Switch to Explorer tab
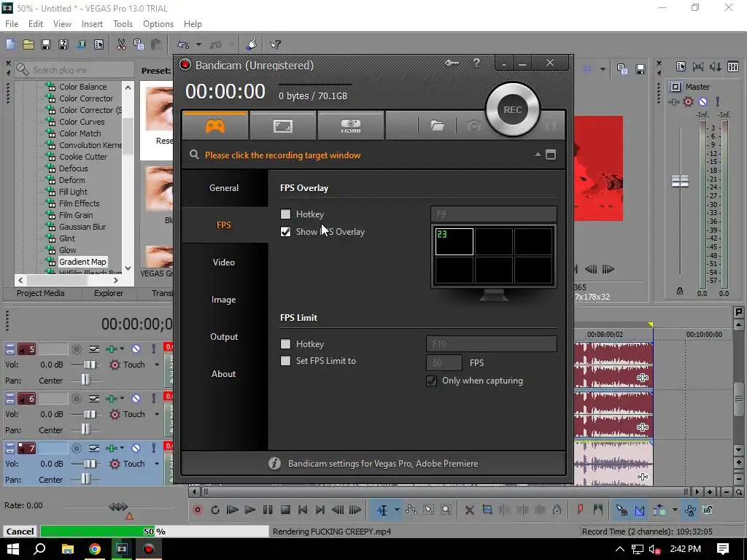 [109, 293]
